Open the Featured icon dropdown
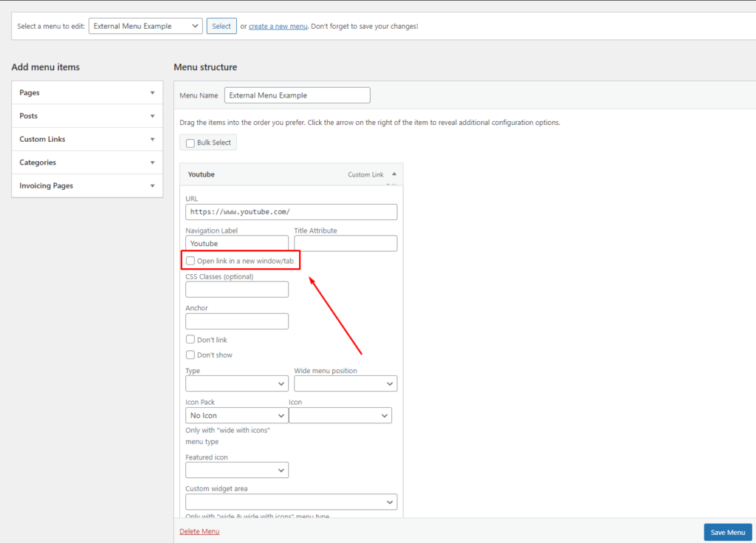The image size is (756, 543). point(236,470)
